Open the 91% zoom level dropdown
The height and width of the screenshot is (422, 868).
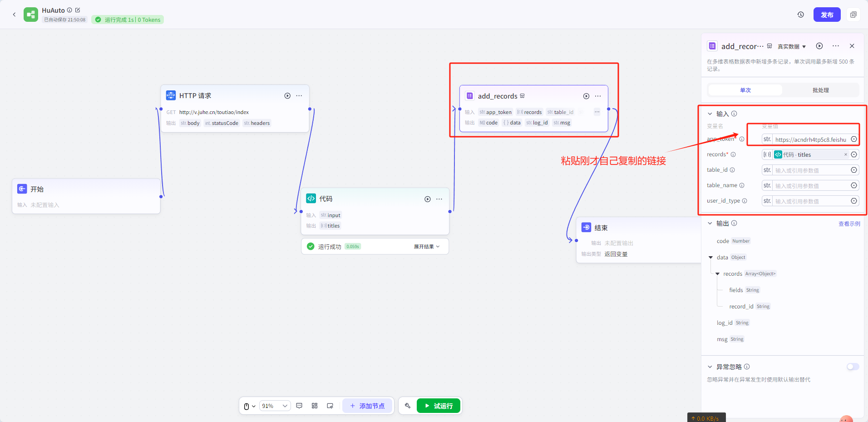click(x=275, y=406)
